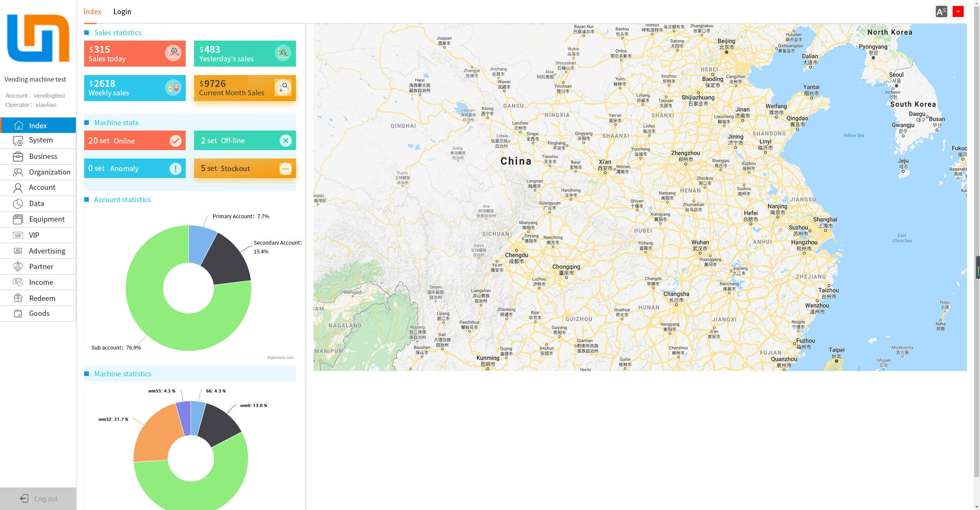Click the 'Vending machine test' title text
This screenshot has width=980, height=510.
pos(35,79)
